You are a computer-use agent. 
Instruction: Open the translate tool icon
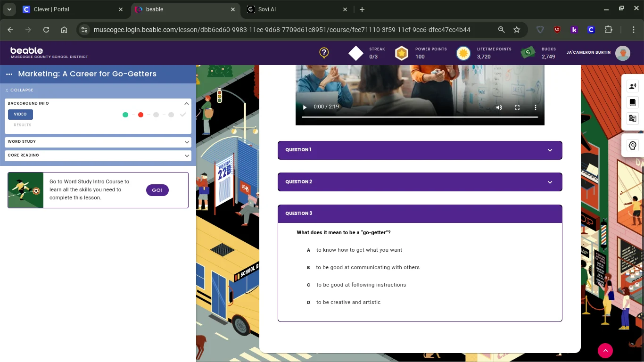[x=633, y=118]
